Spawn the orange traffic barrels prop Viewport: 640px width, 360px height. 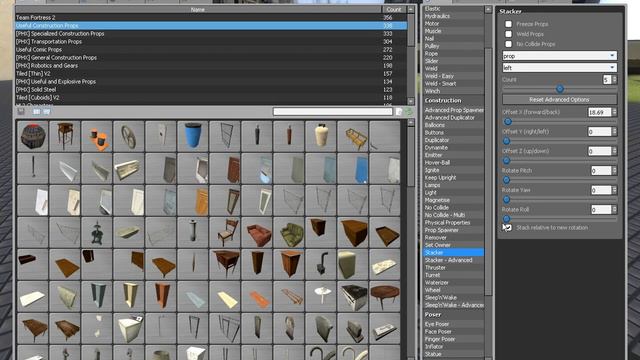(x=97, y=136)
